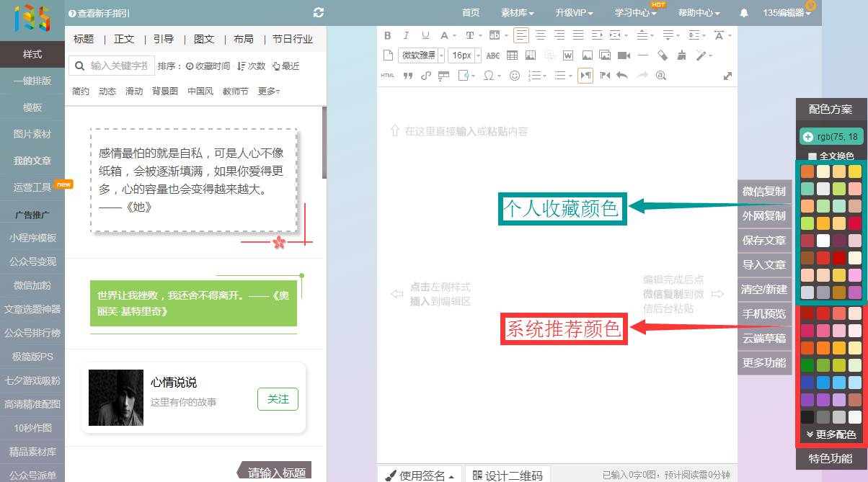This screenshot has width=868, height=482.
Task: Insert single image icon
Action: click(588, 55)
